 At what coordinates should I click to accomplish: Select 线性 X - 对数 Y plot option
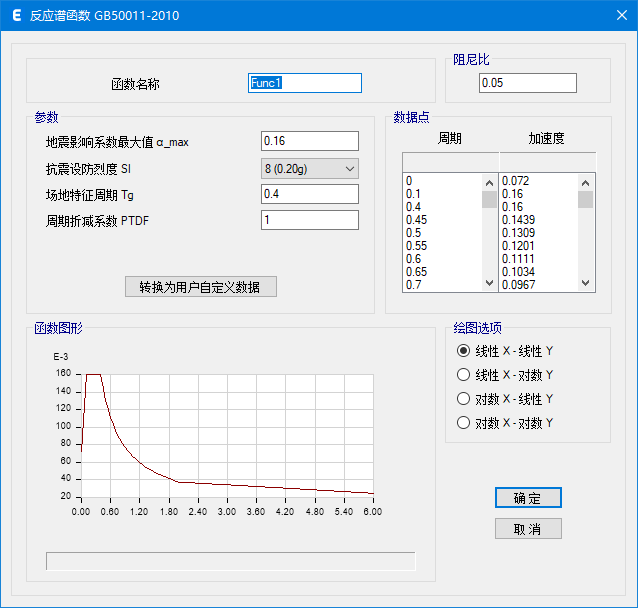(x=463, y=375)
